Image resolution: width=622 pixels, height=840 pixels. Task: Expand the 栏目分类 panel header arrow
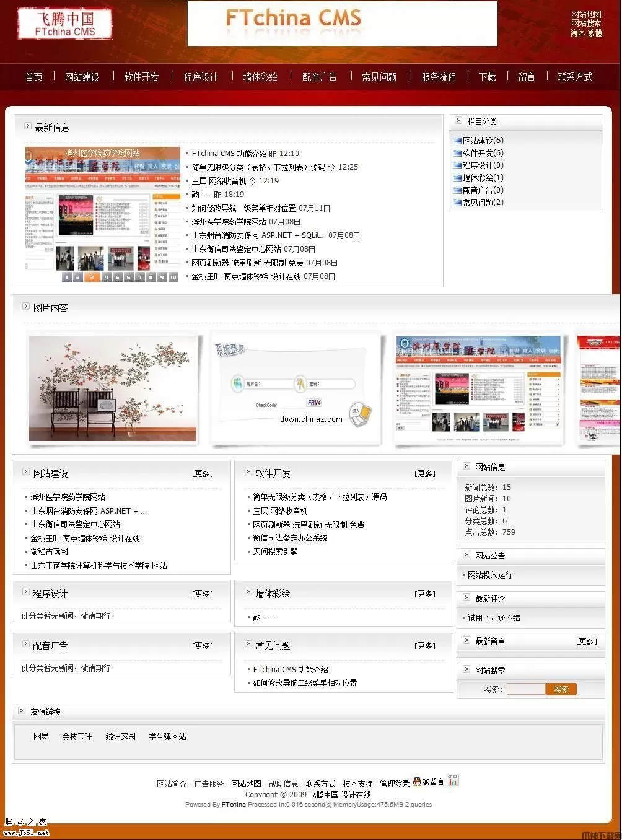click(458, 121)
